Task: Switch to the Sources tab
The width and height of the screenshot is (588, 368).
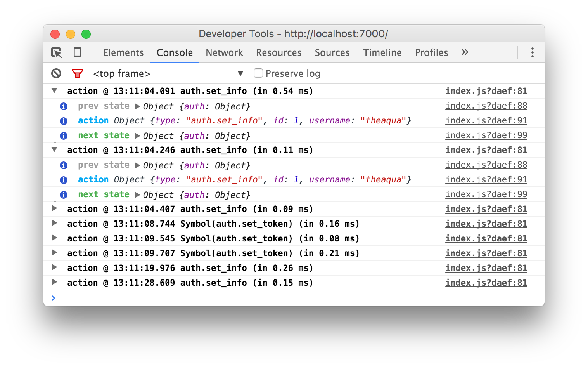Action: pos(332,52)
